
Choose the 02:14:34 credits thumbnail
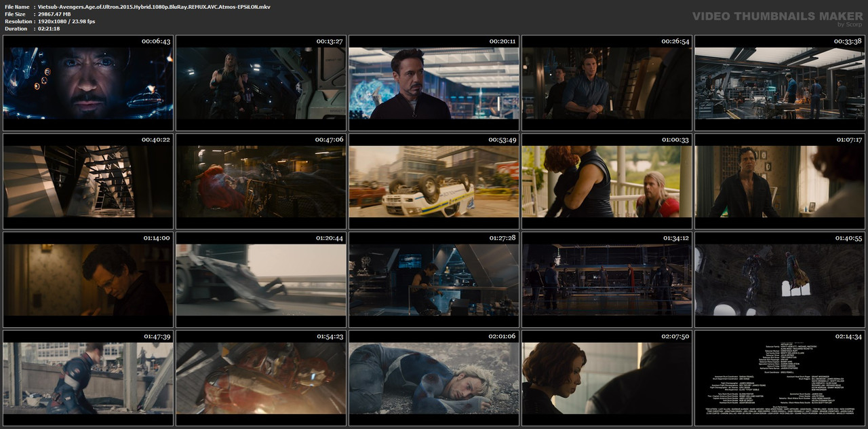pos(780,378)
